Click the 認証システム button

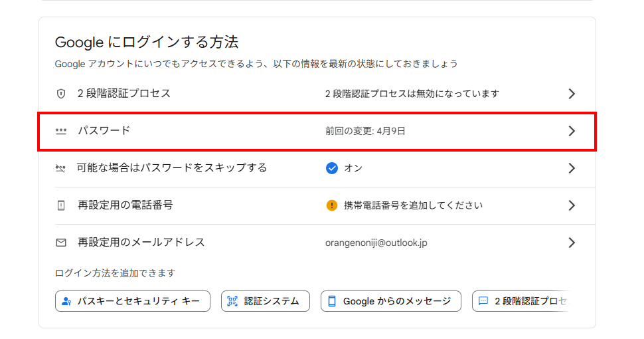266,301
